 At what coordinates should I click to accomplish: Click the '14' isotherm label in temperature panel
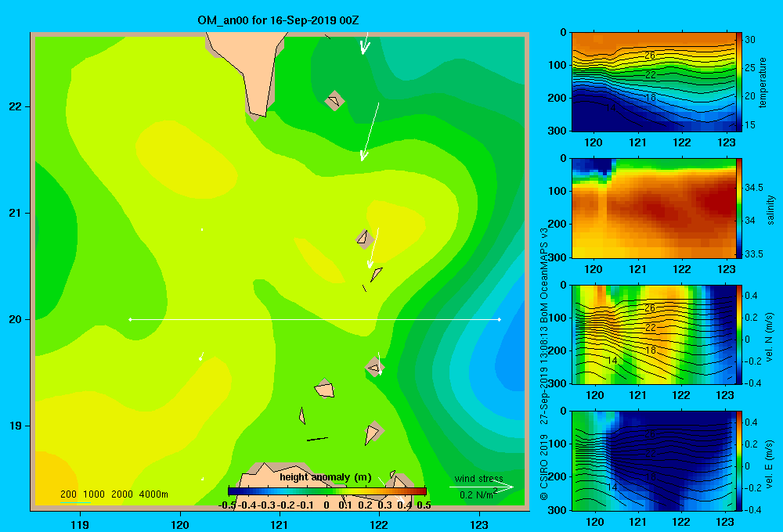[x=610, y=108]
